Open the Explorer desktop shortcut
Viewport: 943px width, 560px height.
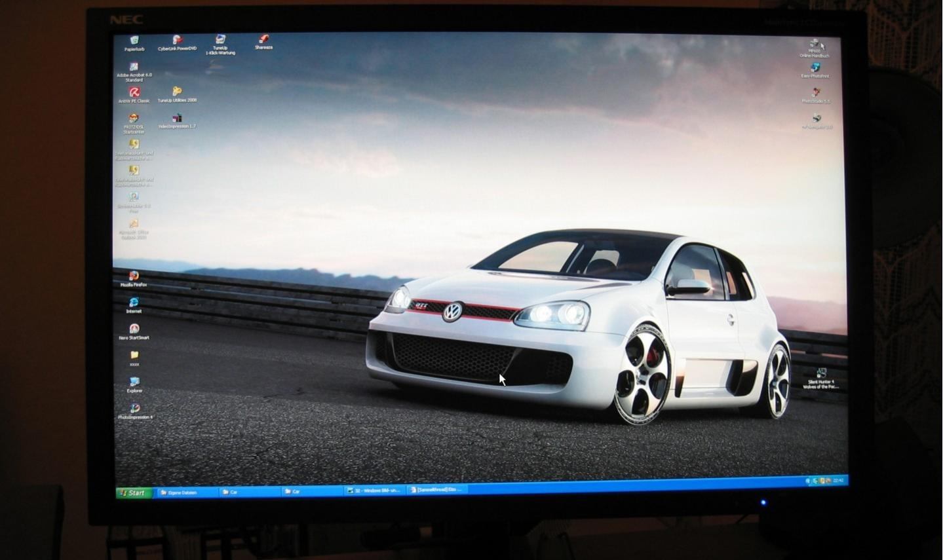[134, 385]
